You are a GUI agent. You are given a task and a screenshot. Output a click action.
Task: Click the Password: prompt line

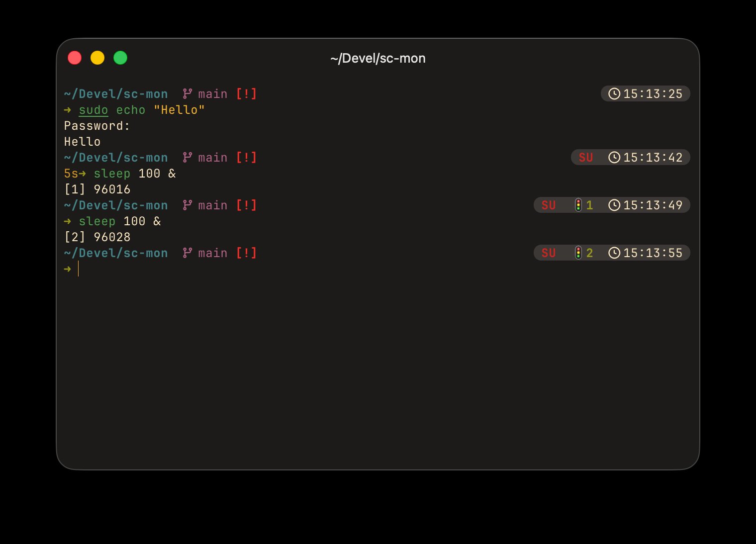click(97, 126)
